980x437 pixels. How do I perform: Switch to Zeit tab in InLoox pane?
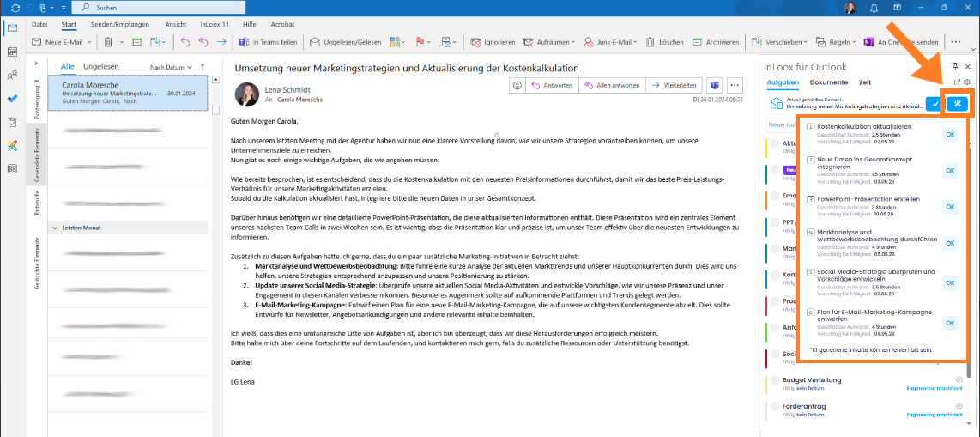pos(865,82)
